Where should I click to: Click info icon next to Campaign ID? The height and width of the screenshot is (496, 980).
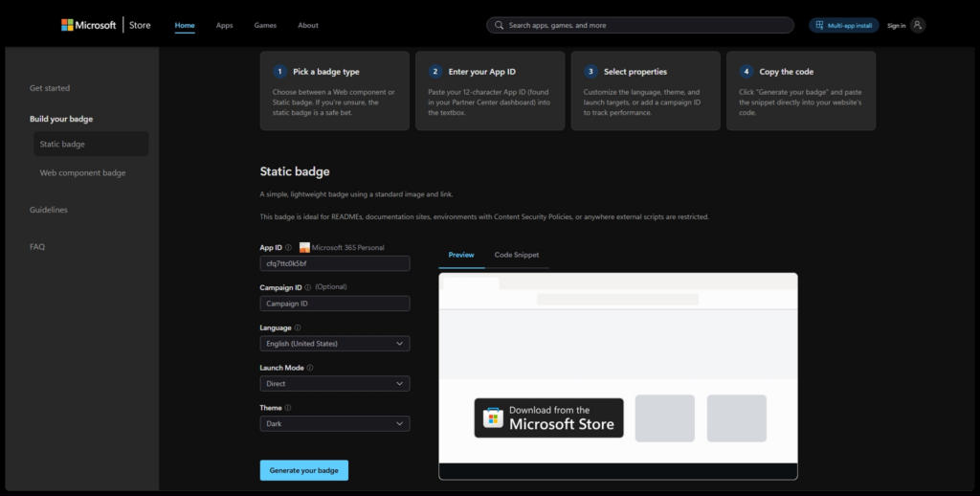(x=309, y=287)
